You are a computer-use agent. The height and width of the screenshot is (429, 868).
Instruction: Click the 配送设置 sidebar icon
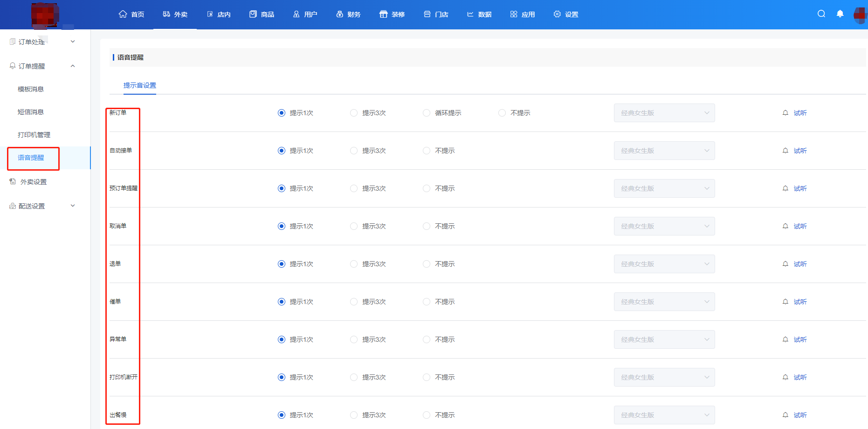point(13,206)
